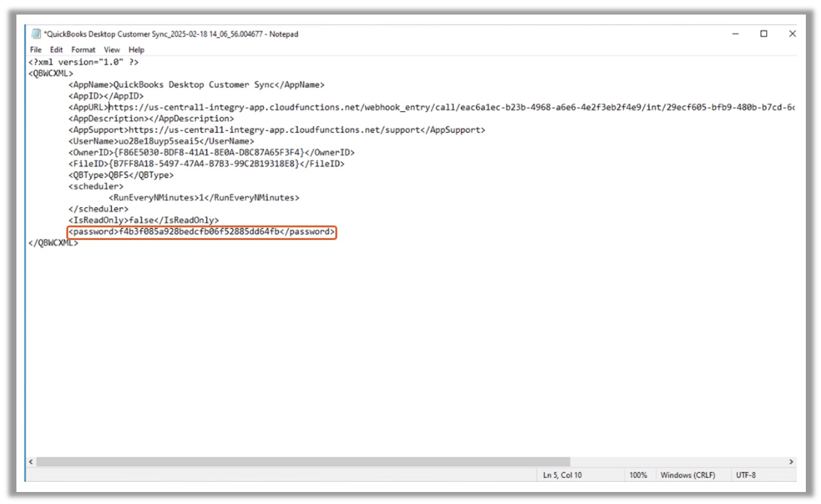Click the UTF-8 encoding status entry
The height and width of the screenshot is (504, 821).
[746, 475]
